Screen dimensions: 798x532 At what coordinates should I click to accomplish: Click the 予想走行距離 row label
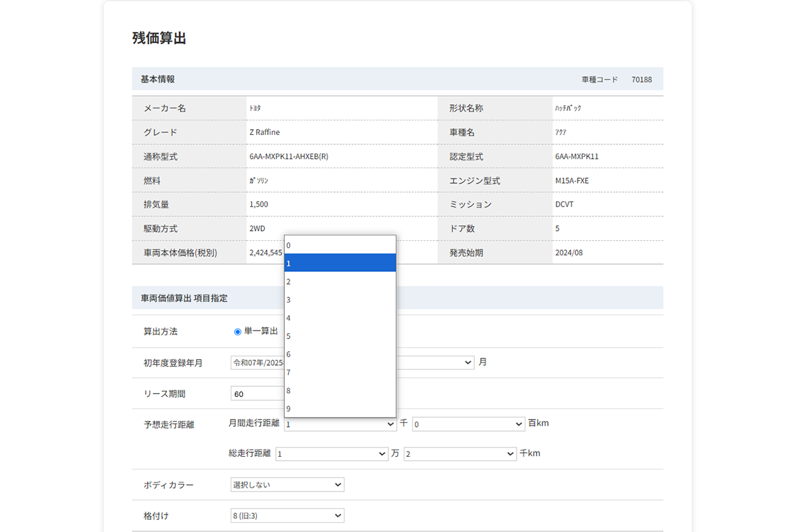click(x=169, y=424)
